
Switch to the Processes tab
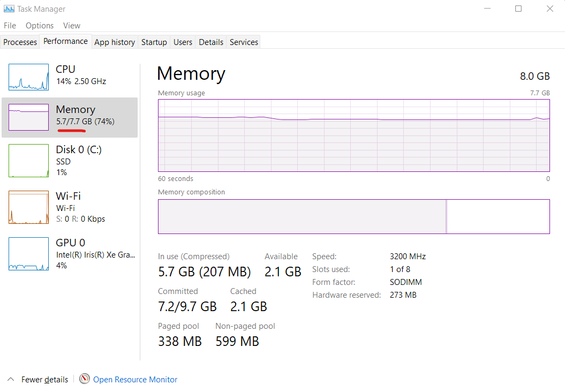20,42
